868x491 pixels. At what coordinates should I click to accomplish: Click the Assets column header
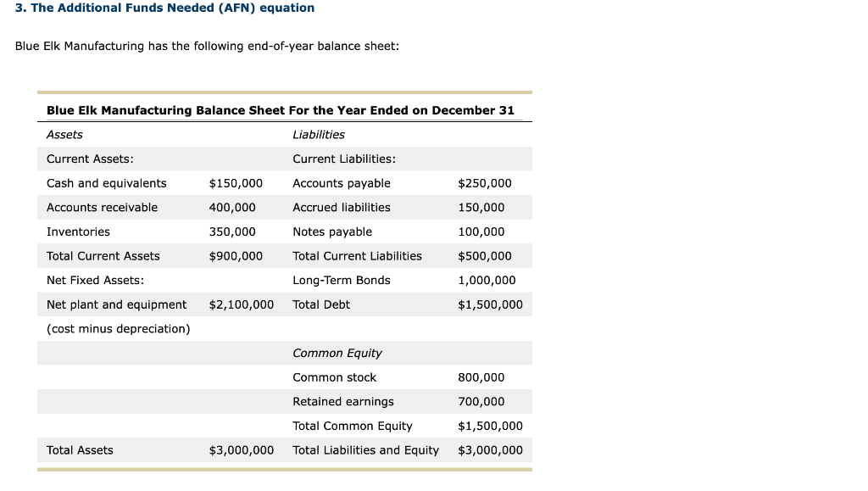tap(64, 135)
